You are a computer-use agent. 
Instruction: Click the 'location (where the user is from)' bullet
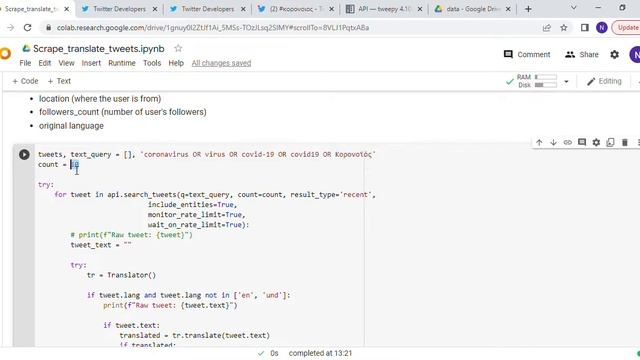click(x=100, y=99)
